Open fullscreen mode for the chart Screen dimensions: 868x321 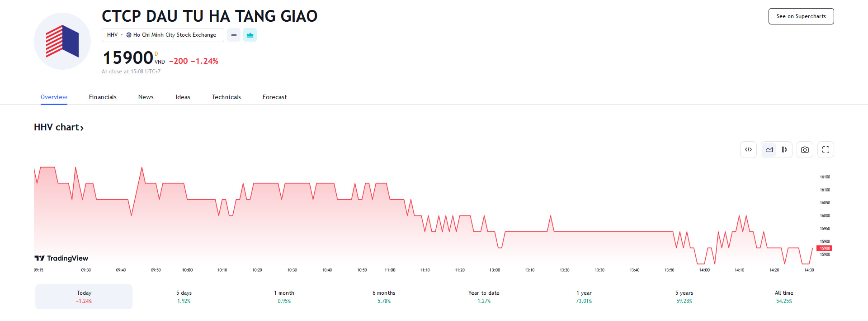click(826, 149)
